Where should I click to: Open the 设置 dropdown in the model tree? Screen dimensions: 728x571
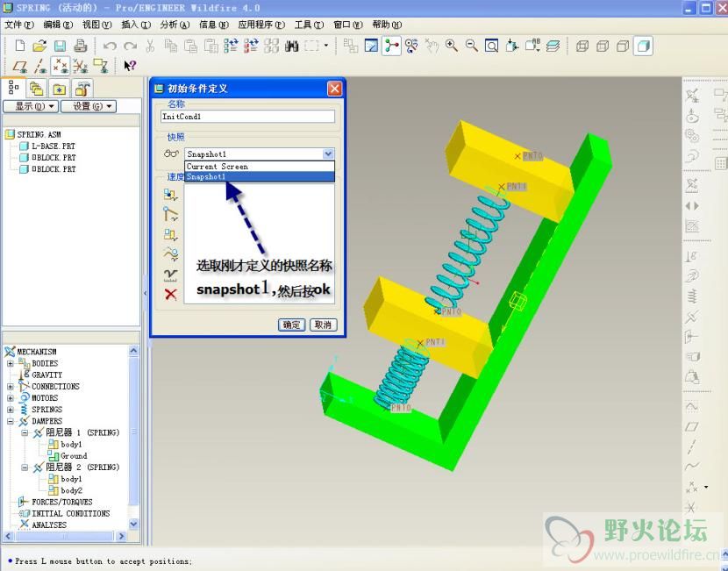[89, 106]
